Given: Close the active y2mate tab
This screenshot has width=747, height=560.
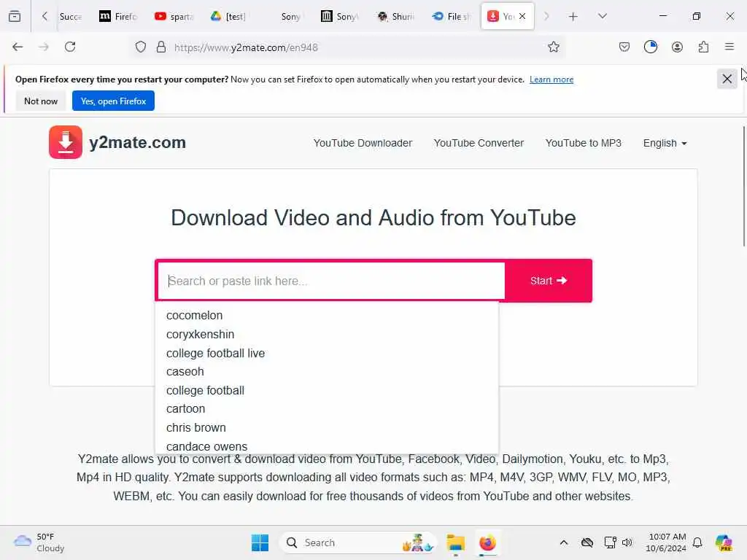Looking at the screenshot, I should point(522,16).
